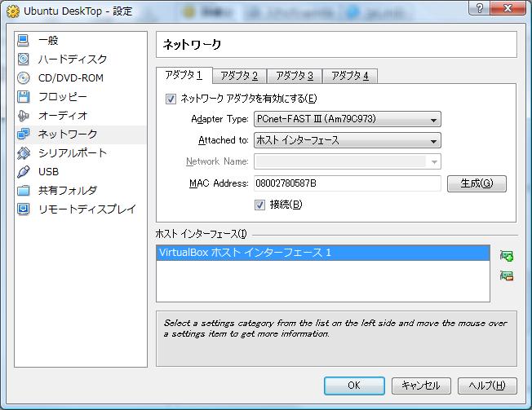Image resolution: width=532 pixels, height=410 pixels.
Task: Click the serial port (シリアルポート) icon
Action: coord(23,153)
